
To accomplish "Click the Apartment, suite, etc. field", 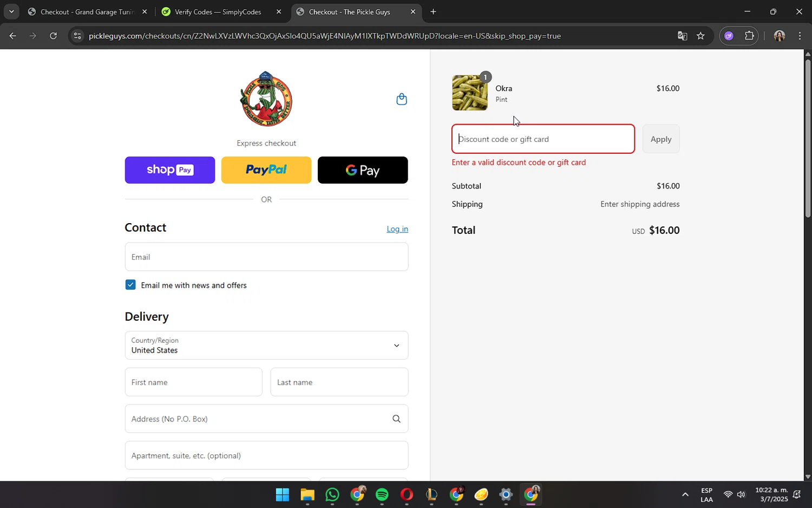I will tap(266, 455).
